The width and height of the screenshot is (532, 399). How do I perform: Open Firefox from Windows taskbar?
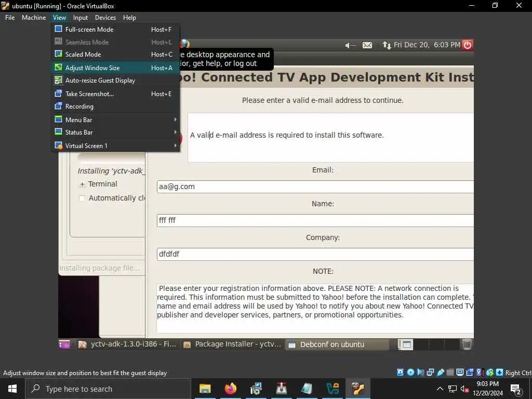click(x=230, y=389)
